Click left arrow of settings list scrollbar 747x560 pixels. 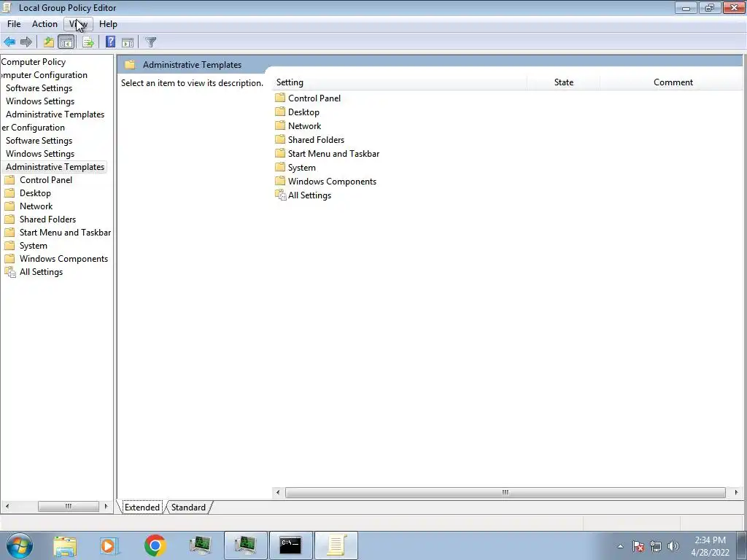[x=278, y=492]
